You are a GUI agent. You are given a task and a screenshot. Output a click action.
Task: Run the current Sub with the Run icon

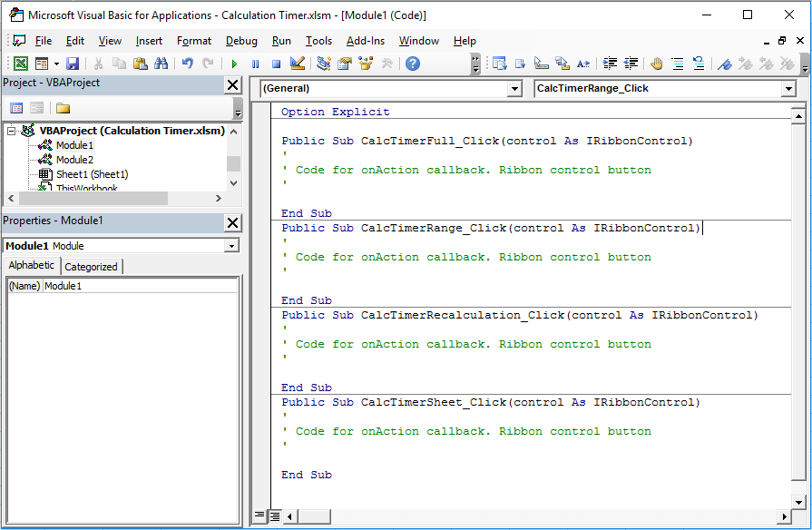[x=233, y=63]
